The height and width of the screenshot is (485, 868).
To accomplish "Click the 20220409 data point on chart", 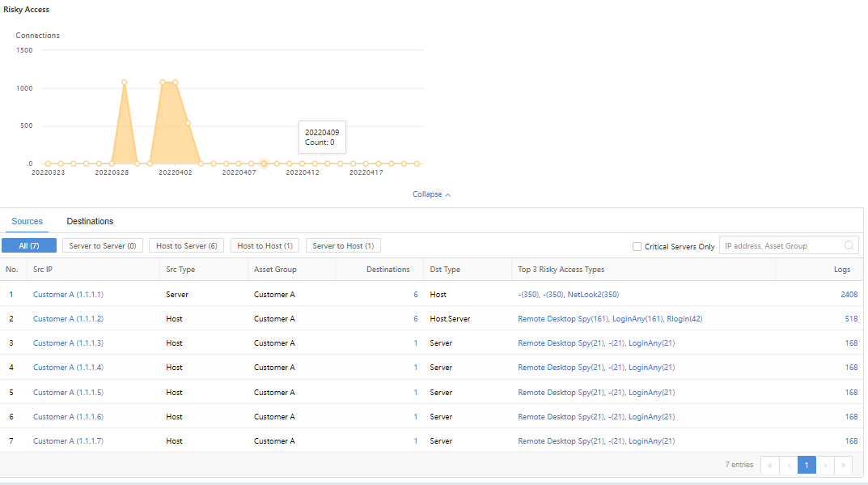I will pos(264,164).
